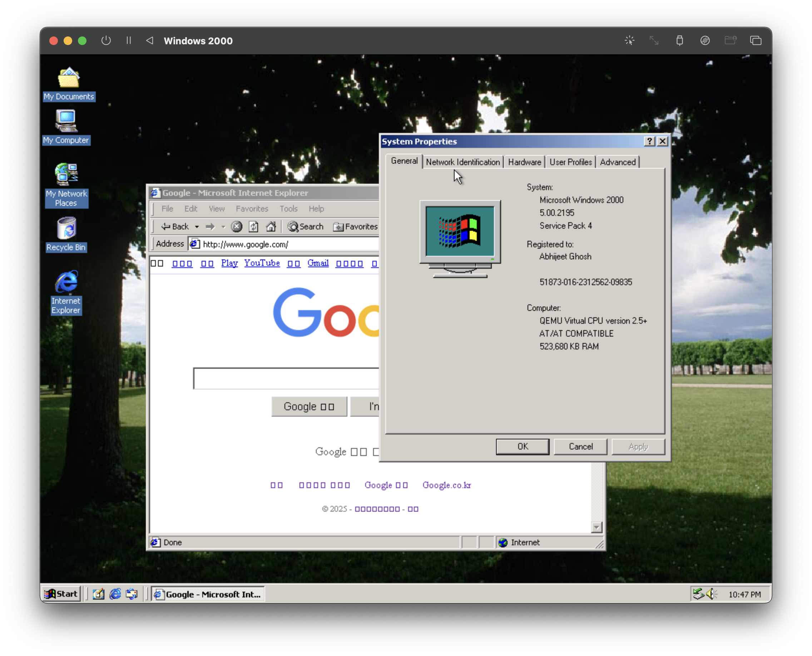Click the Home icon in IE toolbar

[x=271, y=227]
